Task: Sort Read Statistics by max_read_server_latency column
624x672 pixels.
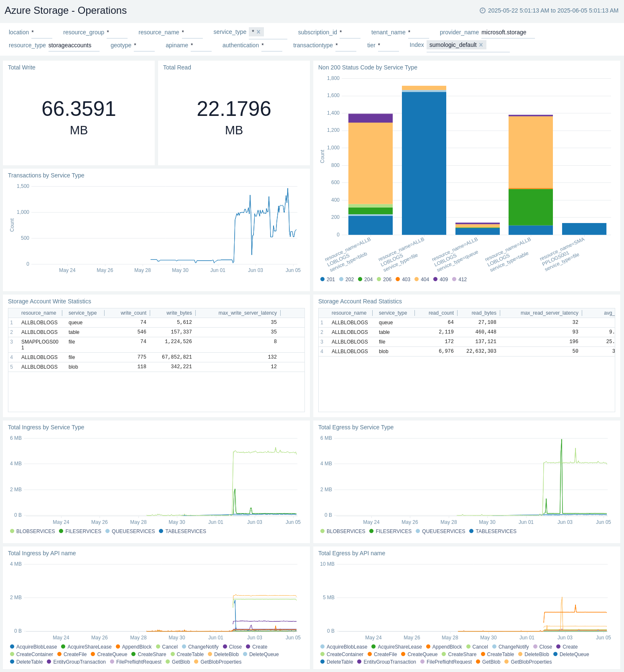Action: tap(550, 313)
